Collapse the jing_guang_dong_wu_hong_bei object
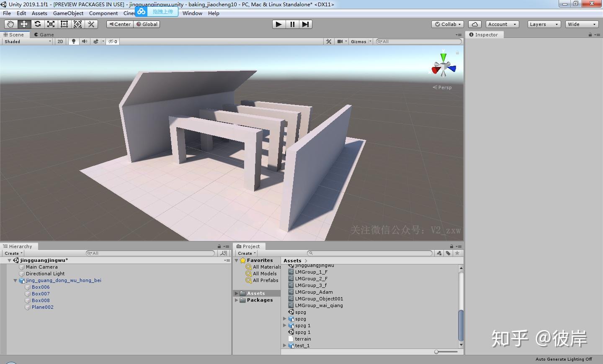603x364 pixels. (x=15, y=281)
